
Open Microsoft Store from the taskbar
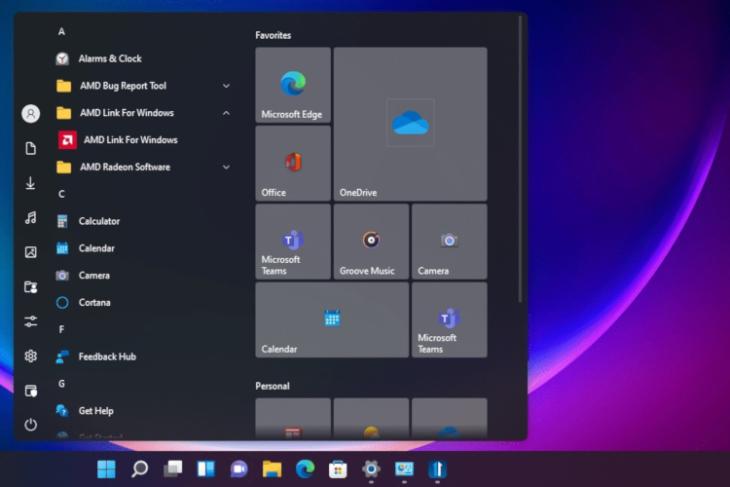click(x=338, y=469)
